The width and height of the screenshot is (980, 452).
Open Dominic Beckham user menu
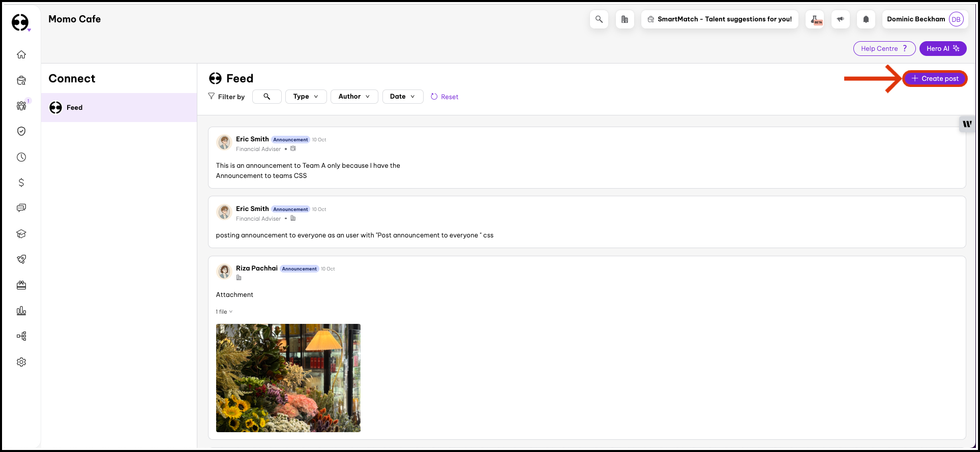[x=924, y=19]
